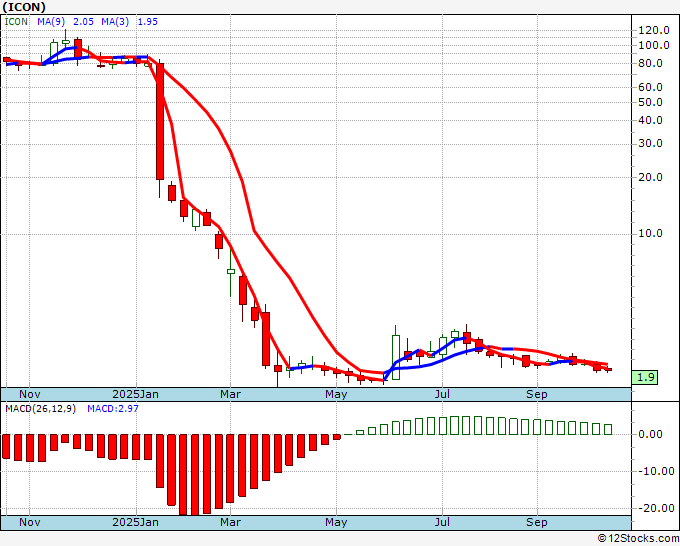Click Nov on the price chart date axis
The height and width of the screenshot is (546, 680).
(x=29, y=394)
